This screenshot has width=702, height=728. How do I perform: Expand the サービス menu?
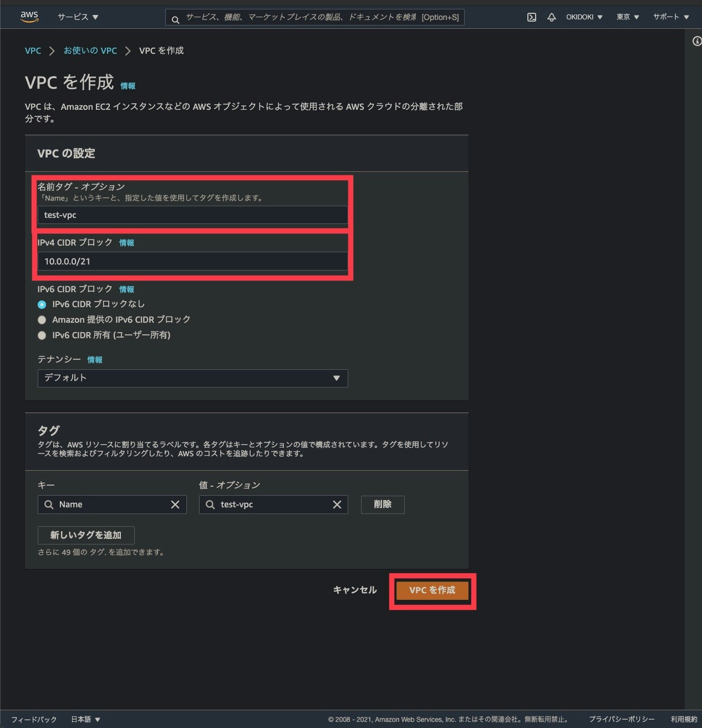pyautogui.click(x=78, y=17)
